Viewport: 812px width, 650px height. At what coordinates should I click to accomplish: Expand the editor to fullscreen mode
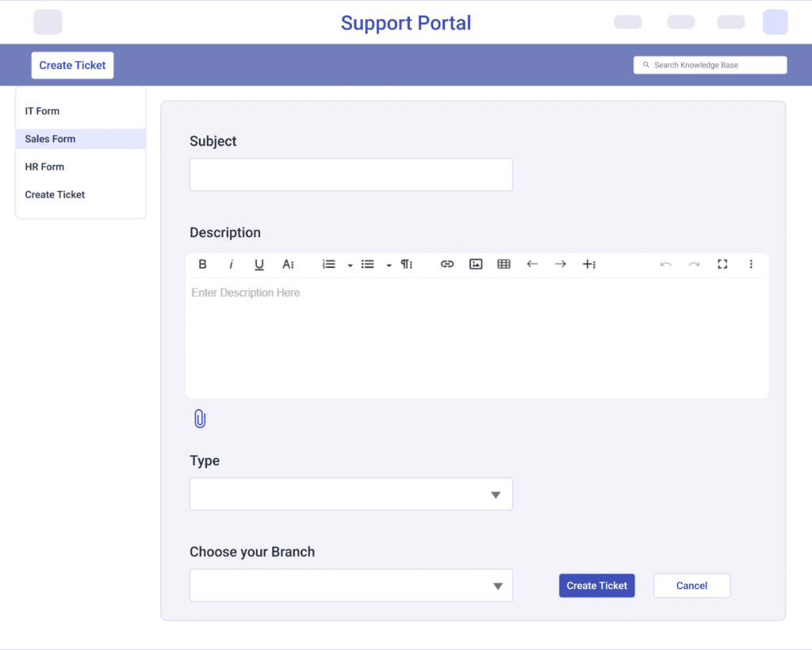point(722,264)
